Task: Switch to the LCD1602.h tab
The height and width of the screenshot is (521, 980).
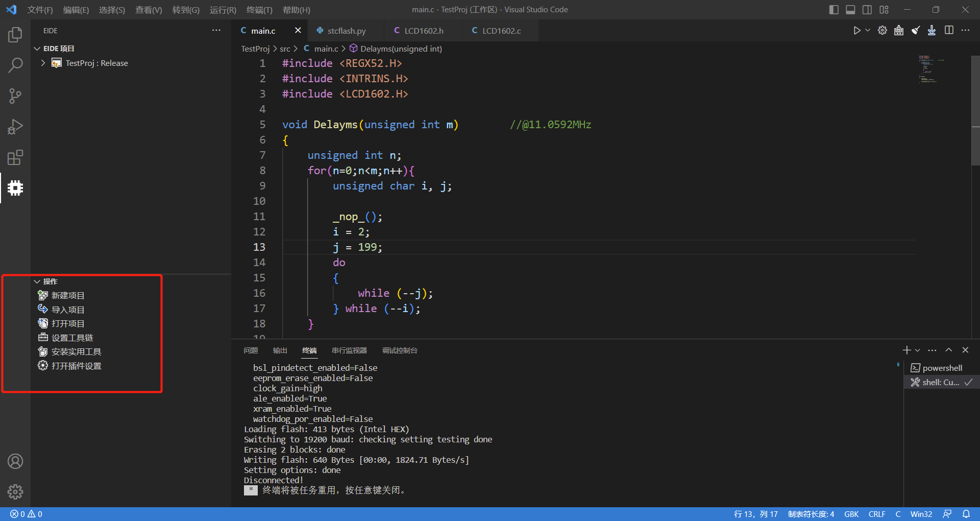Action: (x=424, y=31)
